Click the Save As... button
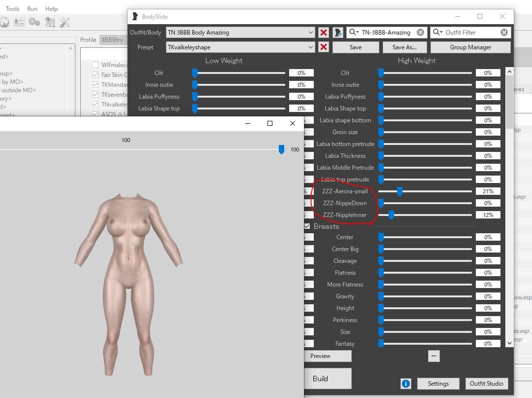Viewport: 532px width, 398px height. [x=404, y=47]
